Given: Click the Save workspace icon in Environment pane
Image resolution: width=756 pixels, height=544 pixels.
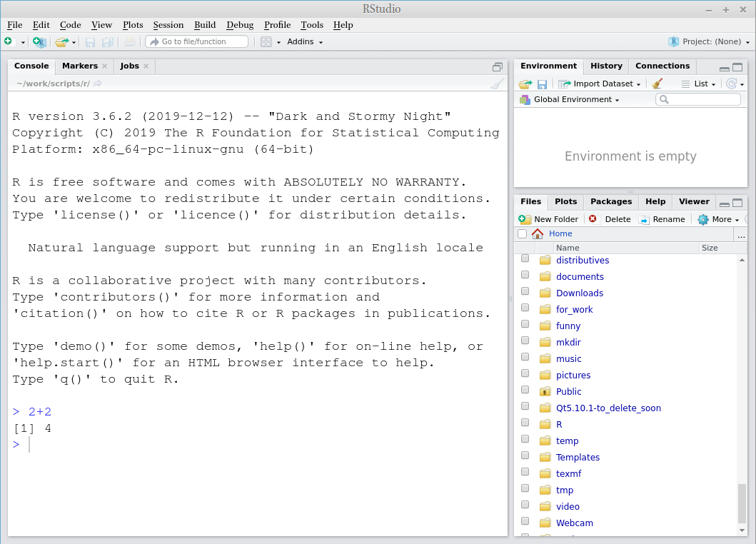Looking at the screenshot, I should (x=543, y=84).
